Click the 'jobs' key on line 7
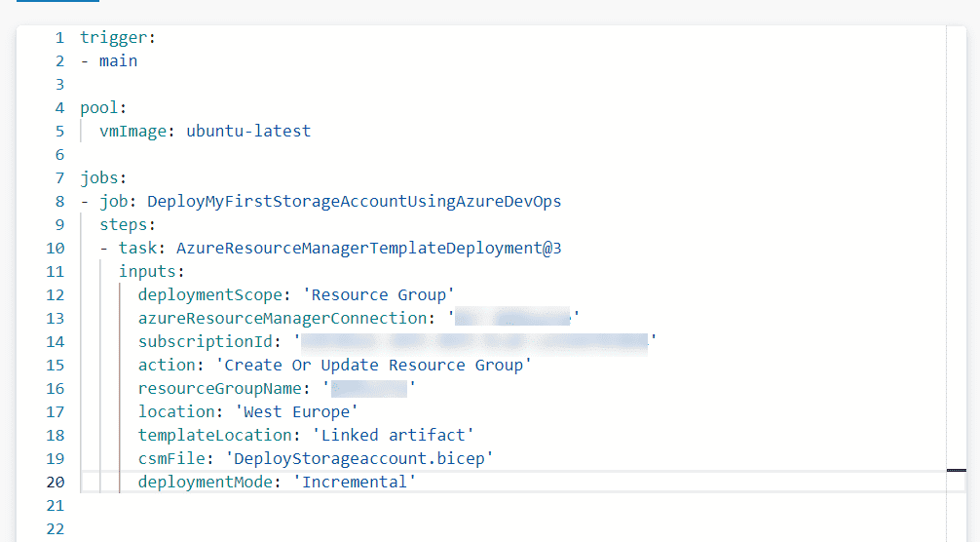980x542 pixels. 98,177
